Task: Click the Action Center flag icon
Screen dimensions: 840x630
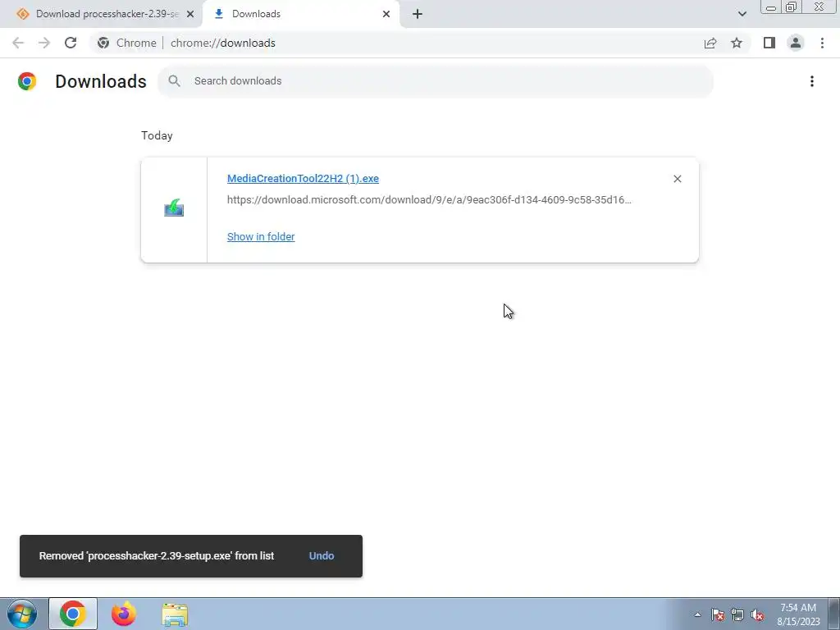Action: [x=718, y=614]
